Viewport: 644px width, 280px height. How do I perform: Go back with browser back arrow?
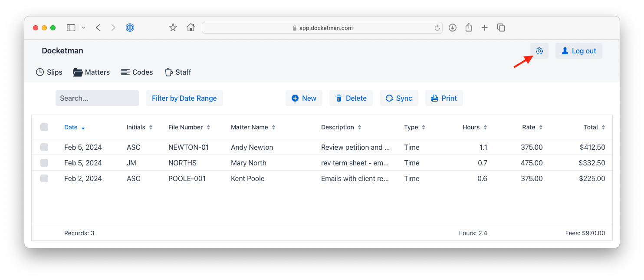tap(98, 28)
